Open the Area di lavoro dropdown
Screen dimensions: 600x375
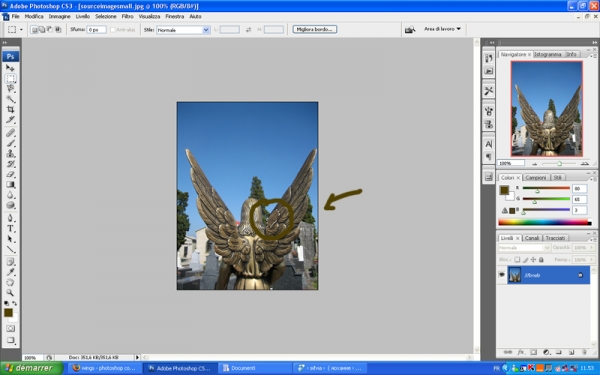tap(442, 29)
